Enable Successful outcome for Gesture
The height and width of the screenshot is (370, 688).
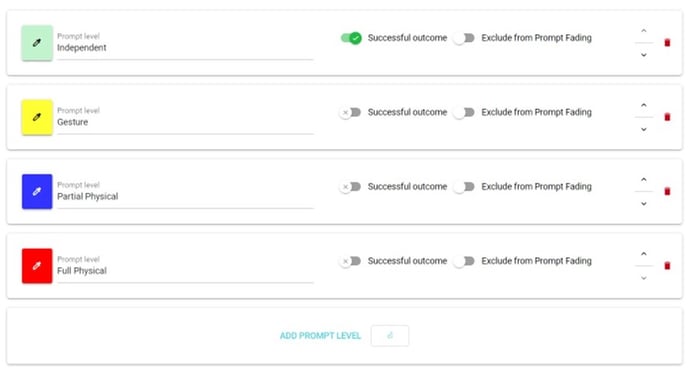coord(350,112)
